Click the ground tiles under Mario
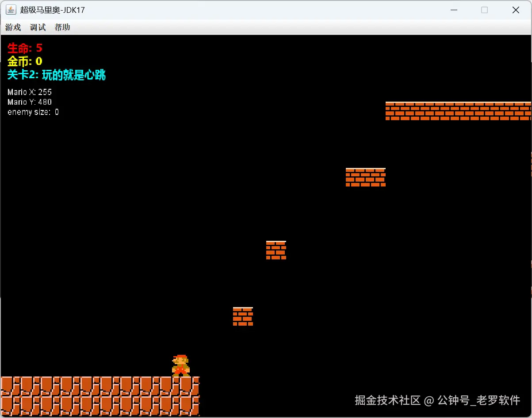 (100, 396)
